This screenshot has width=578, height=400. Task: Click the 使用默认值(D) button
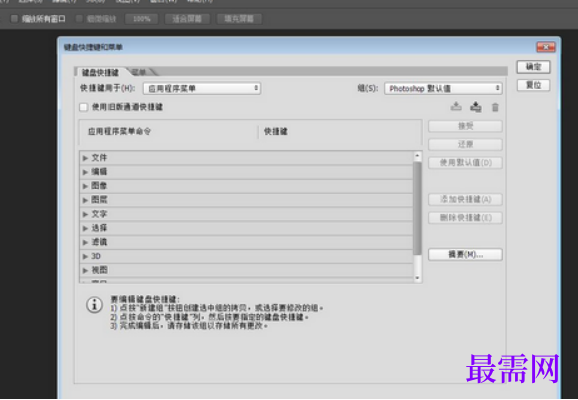[465, 163]
